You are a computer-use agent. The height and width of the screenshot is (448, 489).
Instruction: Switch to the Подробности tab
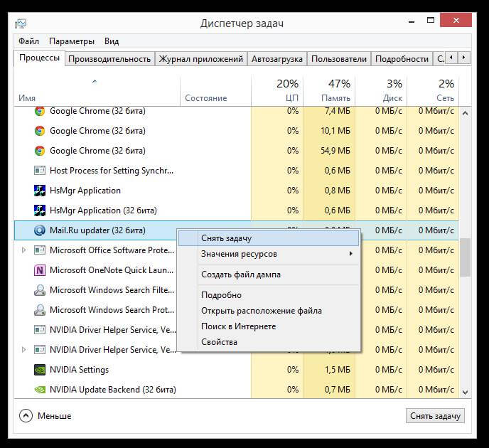(x=402, y=59)
